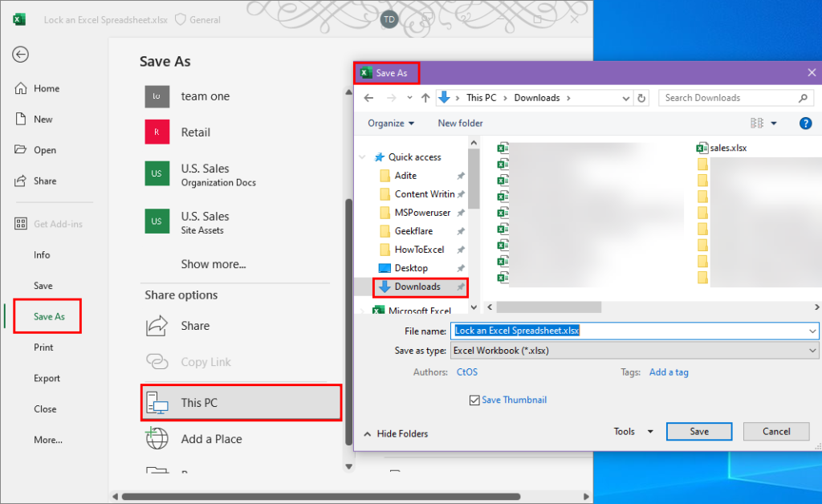Click the Copy Link chain icon
Screen dimensions: 822x504
tap(157, 362)
